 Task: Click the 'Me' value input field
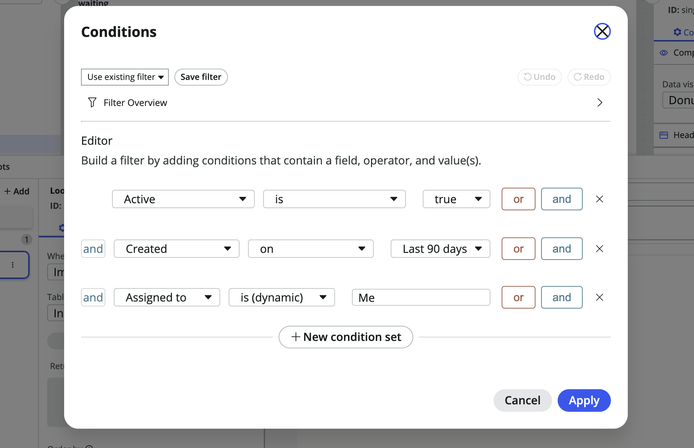coord(421,297)
